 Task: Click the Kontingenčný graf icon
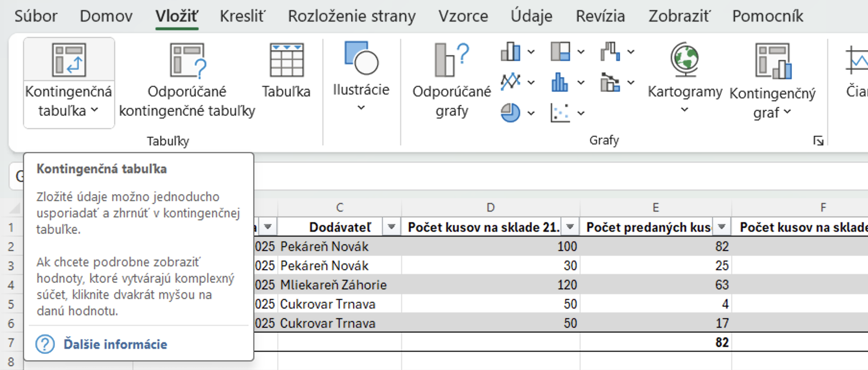click(x=773, y=60)
